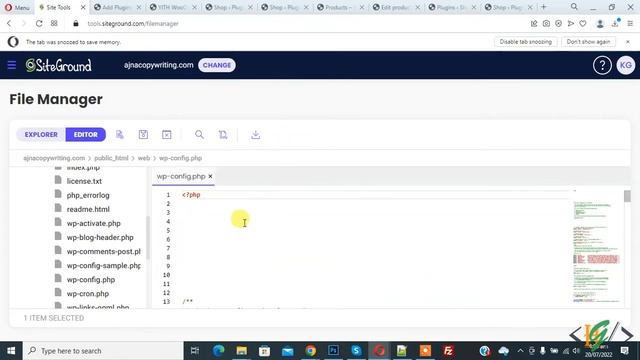The height and width of the screenshot is (360, 640).
Task: Go back with the browser back arrow
Action: [9, 24]
